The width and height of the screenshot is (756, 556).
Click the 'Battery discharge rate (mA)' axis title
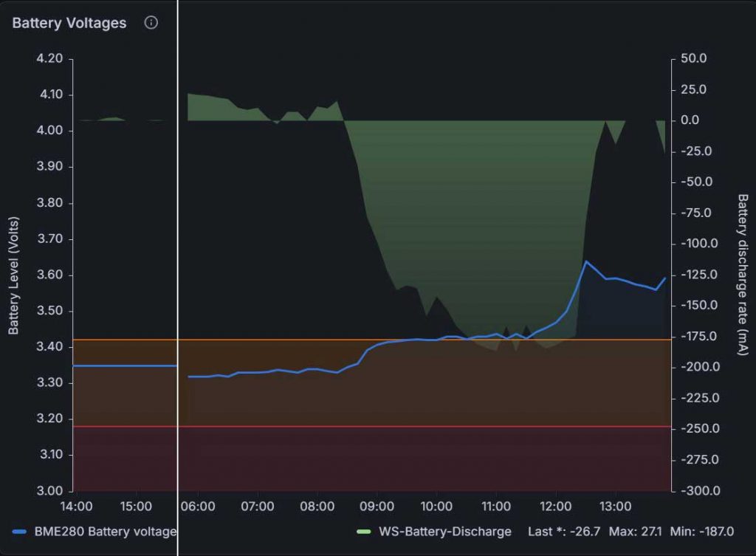(743, 275)
